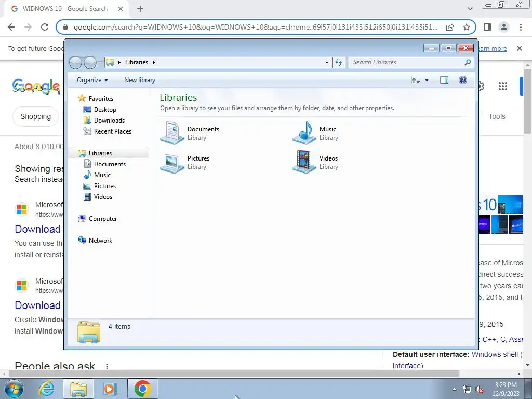This screenshot has height=399, width=532.
Task: Open the Pictures library icon in main pane
Action: click(172, 163)
